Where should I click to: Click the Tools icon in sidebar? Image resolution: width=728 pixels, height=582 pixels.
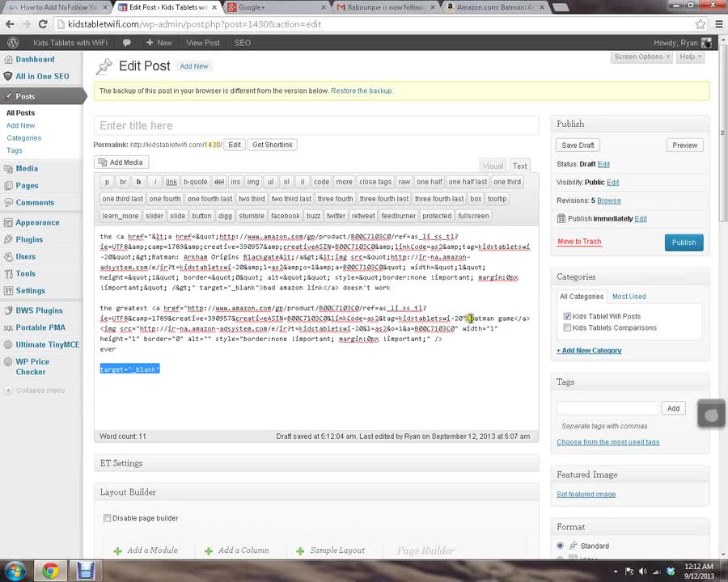(8, 274)
